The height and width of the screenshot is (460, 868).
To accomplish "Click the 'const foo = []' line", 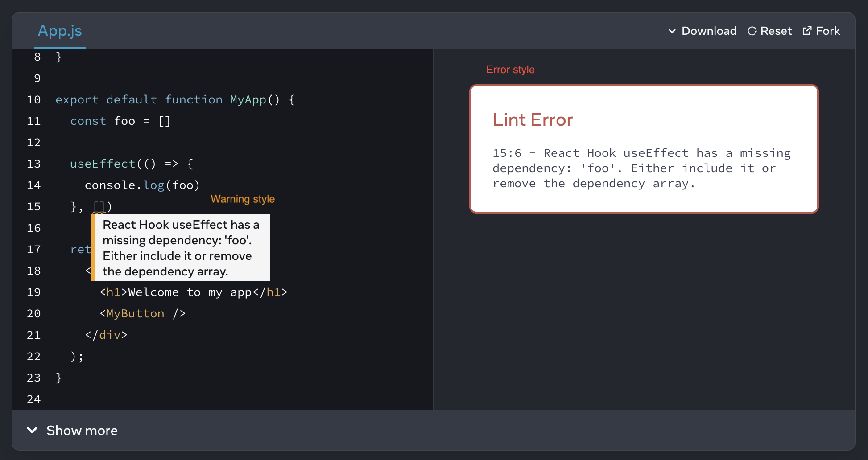I will click(120, 121).
